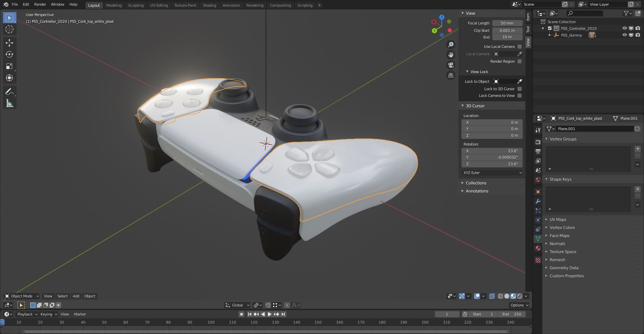Open the Texture properties tab (checker icon)
Image resolution: width=644 pixels, height=334 pixels.
[538, 260]
